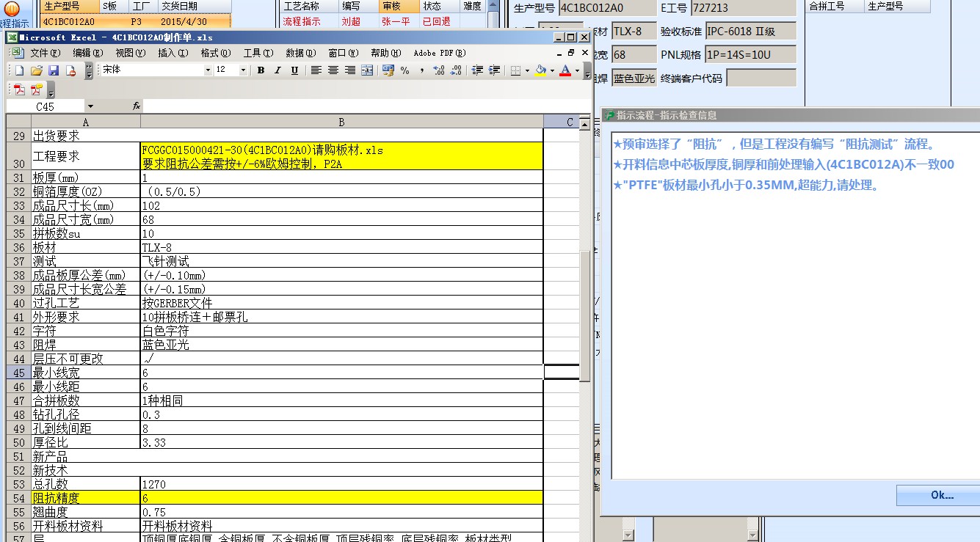Screen dimensions: 980x542
Task: Select cell showing 按GERBER文件
Action: coord(342,303)
